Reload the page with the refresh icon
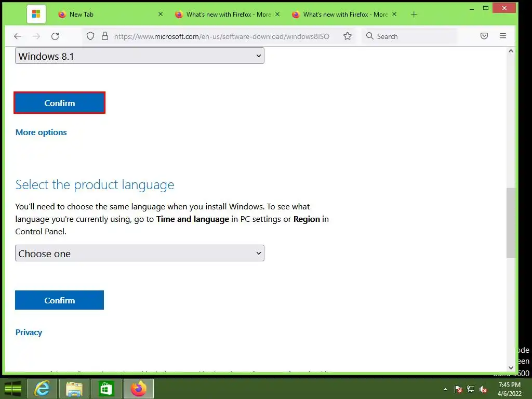This screenshot has width=532, height=399. coord(55,36)
